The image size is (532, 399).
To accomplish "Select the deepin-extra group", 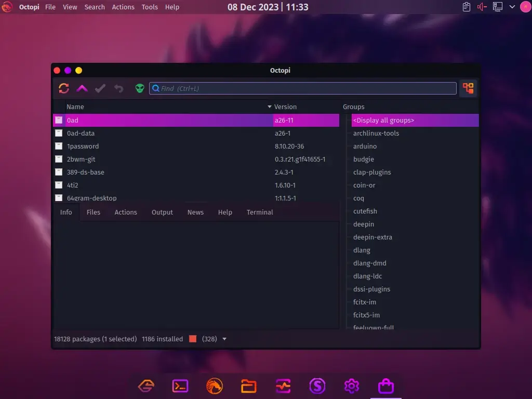I will (x=373, y=237).
